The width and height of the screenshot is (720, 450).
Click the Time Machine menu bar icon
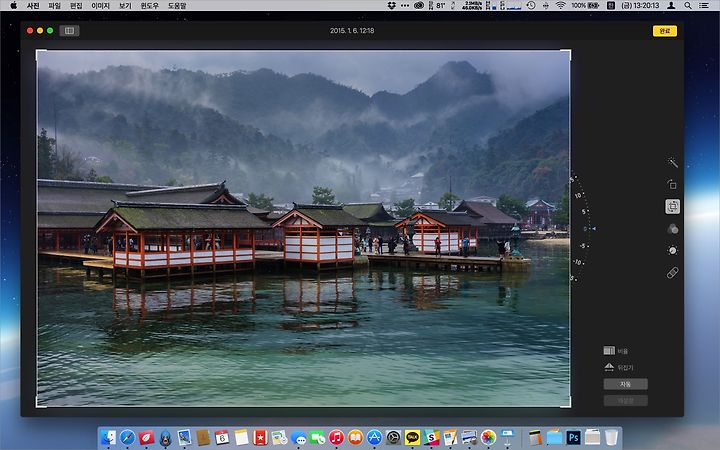tap(531, 6)
